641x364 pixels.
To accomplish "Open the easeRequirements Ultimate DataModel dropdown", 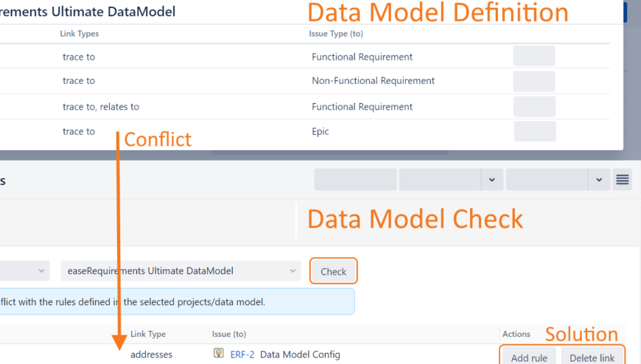I will click(181, 270).
